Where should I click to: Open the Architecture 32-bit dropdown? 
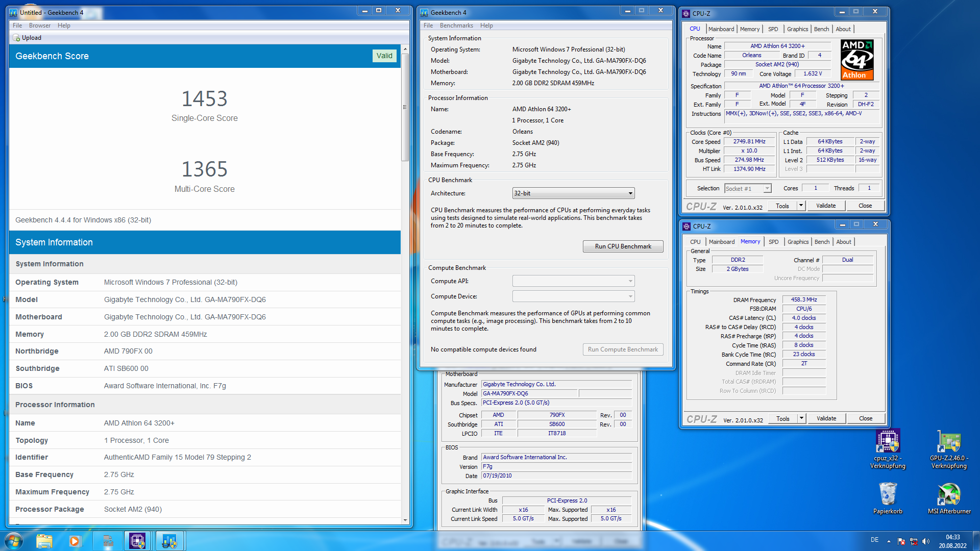(573, 193)
